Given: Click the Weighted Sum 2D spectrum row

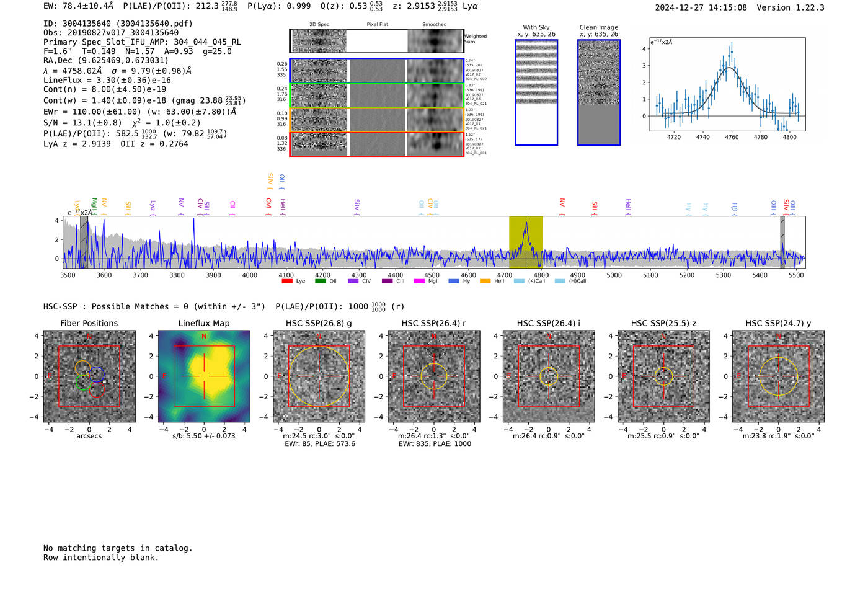Looking at the screenshot, I should pyautogui.click(x=376, y=41).
